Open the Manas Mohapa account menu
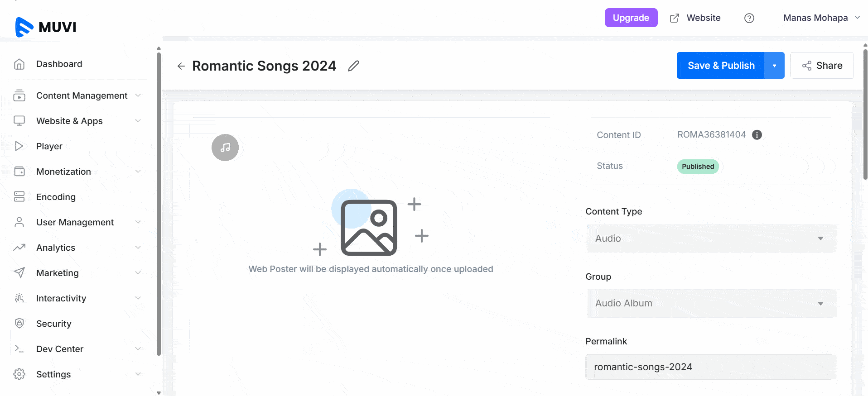 (820, 18)
